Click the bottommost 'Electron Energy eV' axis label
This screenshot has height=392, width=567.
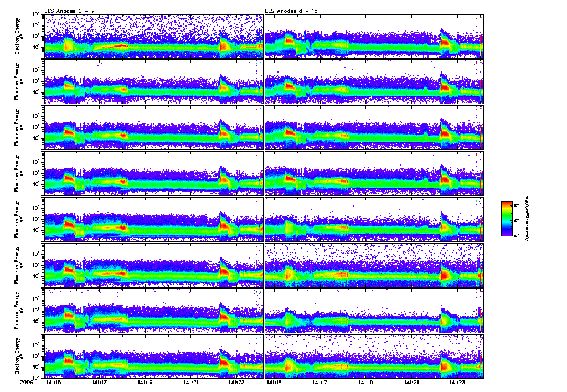[x=18, y=356]
